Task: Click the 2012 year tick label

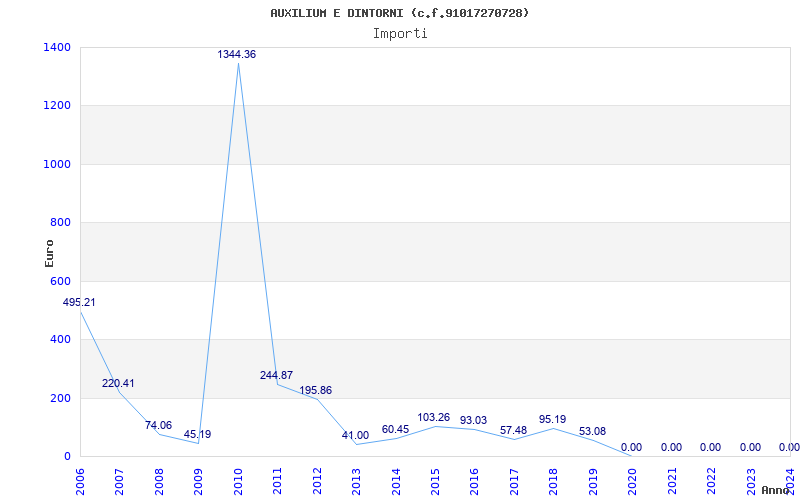Action: point(317,482)
